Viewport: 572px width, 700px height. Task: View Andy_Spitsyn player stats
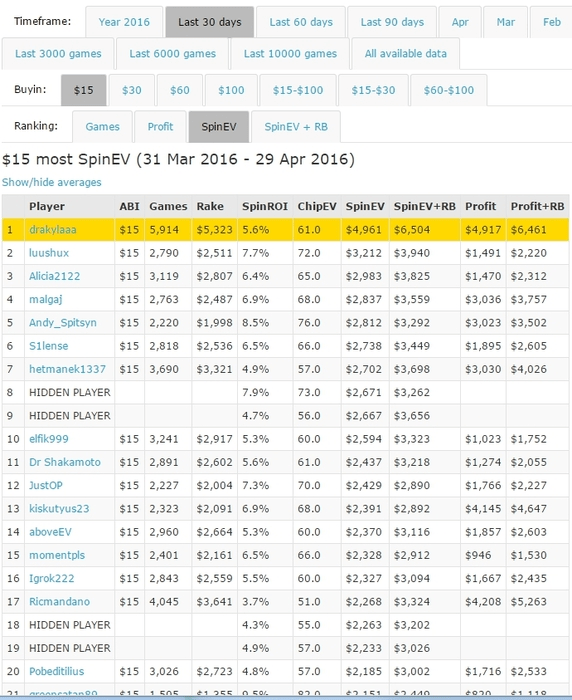click(63, 322)
